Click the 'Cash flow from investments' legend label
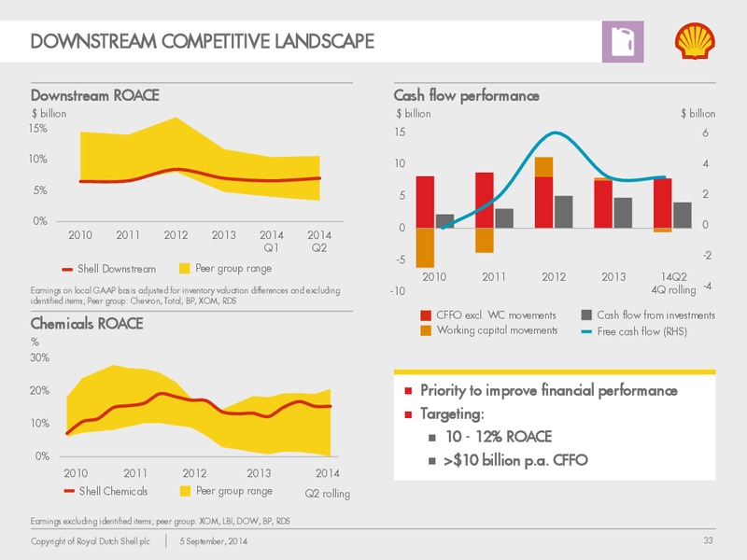 656,315
